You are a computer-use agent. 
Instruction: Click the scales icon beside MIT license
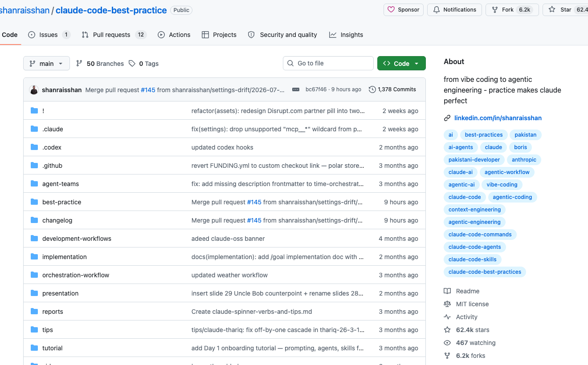447,304
